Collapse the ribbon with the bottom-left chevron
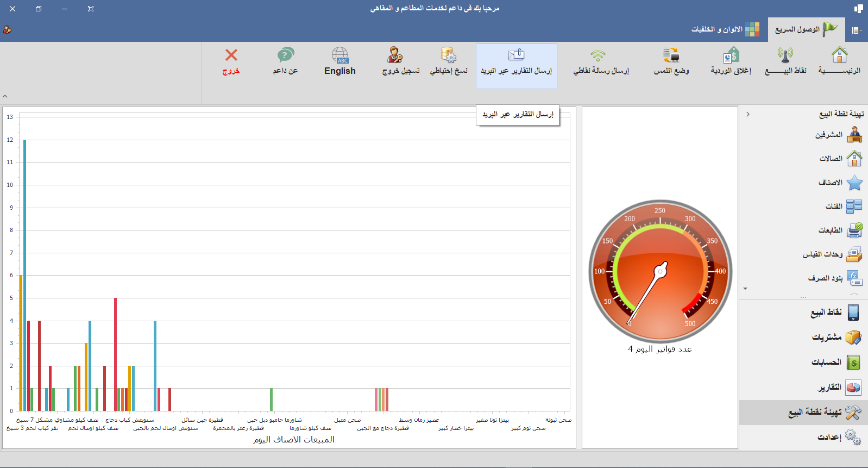The image size is (868, 468). coord(5,96)
